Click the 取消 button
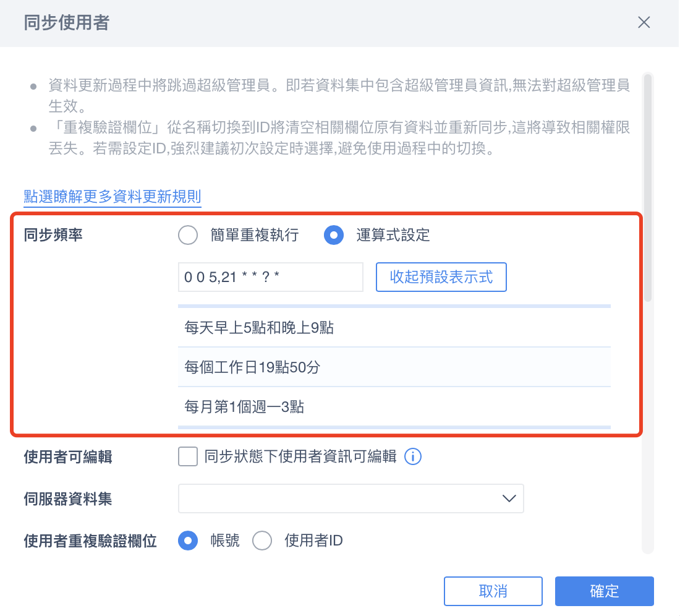Image resolution: width=680 pixels, height=616 pixels. point(493,591)
